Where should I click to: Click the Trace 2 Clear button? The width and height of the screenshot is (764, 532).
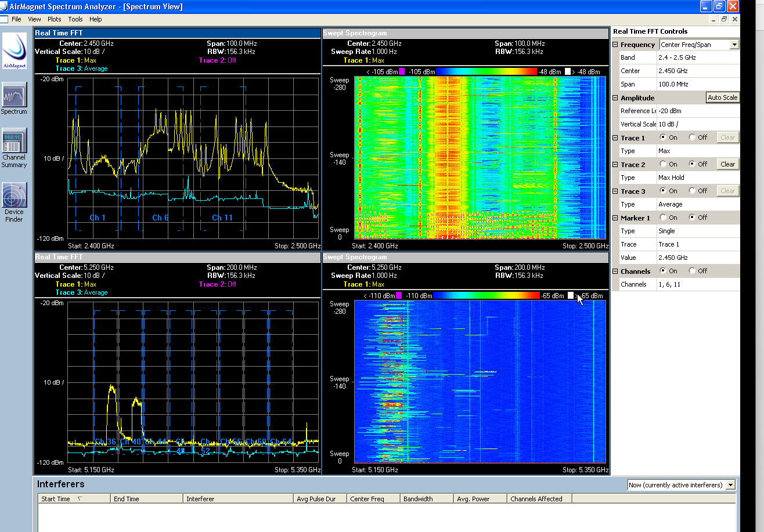tap(727, 164)
